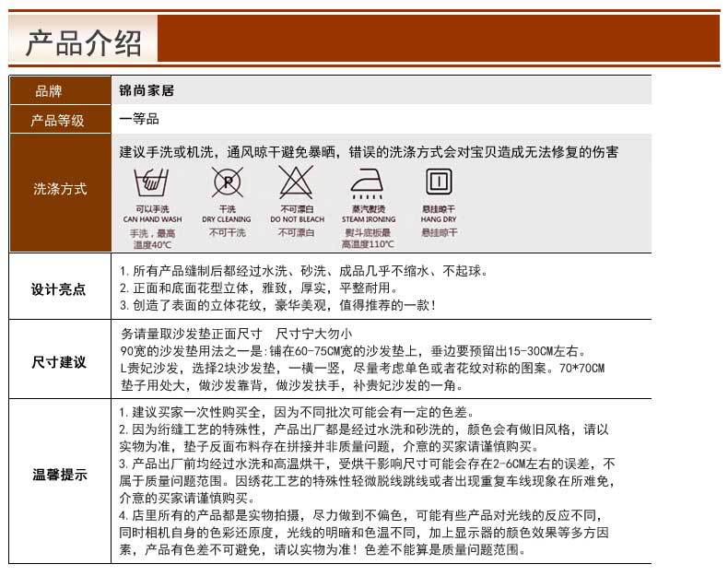This screenshot has height=576, width=728.
Task: Click the 设计亮点 row heading
Action: [60, 288]
